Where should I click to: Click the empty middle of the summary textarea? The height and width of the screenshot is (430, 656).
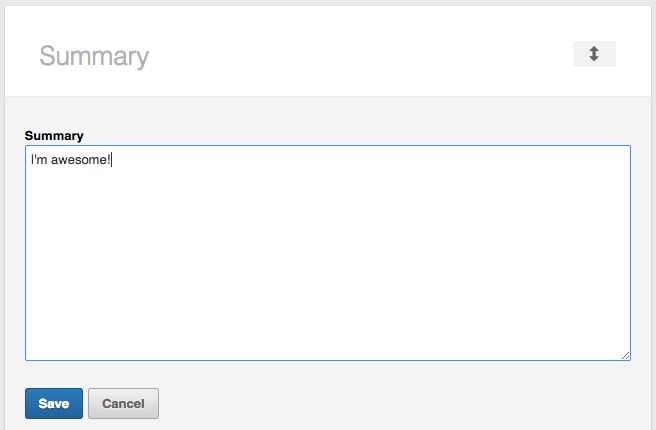328,253
